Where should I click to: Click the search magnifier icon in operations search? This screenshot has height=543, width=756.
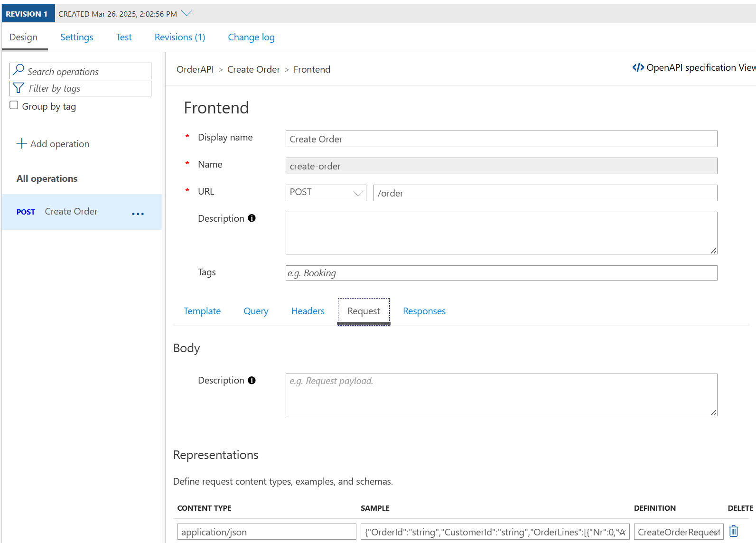point(19,70)
